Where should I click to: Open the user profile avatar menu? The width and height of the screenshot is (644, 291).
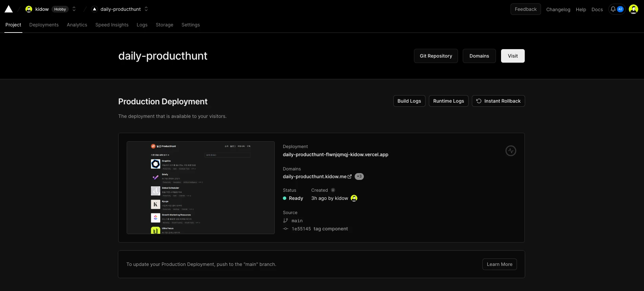point(633,9)
